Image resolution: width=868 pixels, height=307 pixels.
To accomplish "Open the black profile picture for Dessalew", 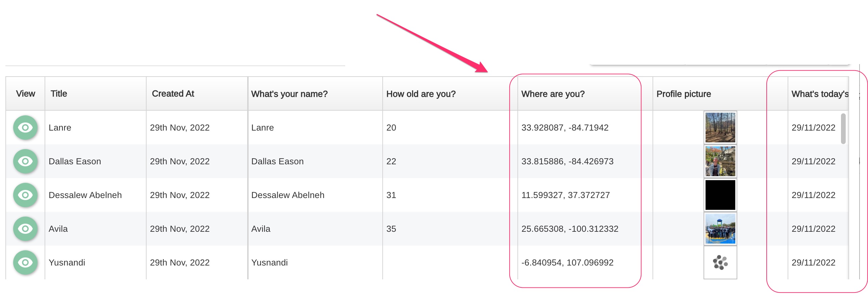I will tap(720, 195).
